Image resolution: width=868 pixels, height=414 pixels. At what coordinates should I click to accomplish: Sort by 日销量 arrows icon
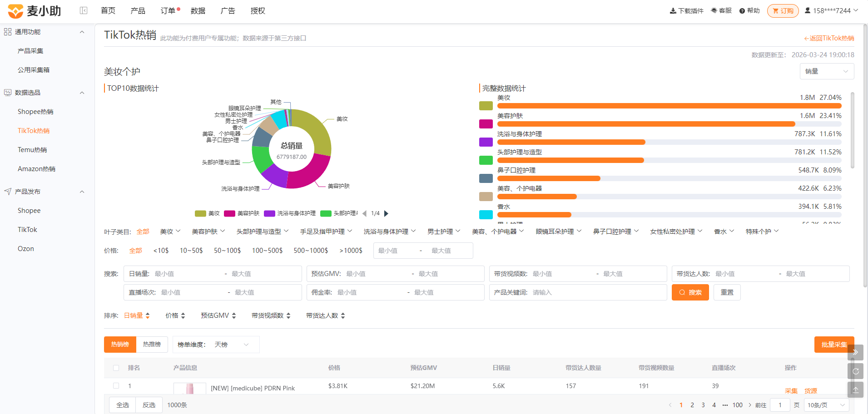coord(148,315)
